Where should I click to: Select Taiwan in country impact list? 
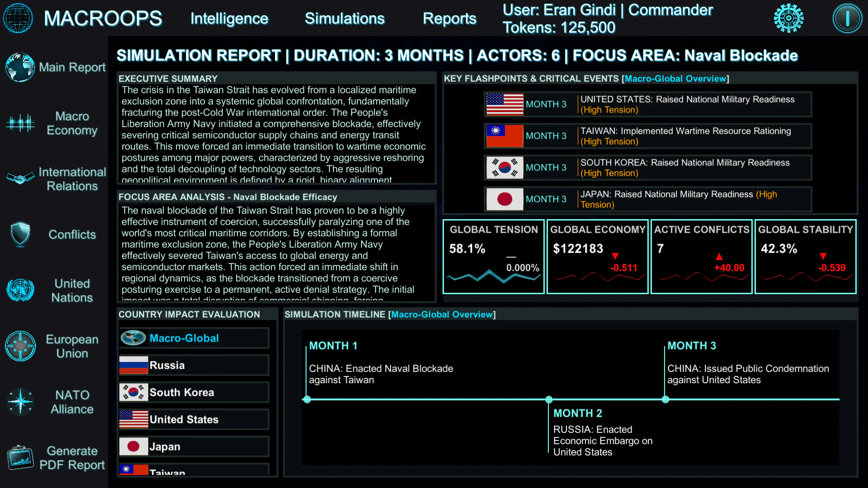tap(194, 469)
